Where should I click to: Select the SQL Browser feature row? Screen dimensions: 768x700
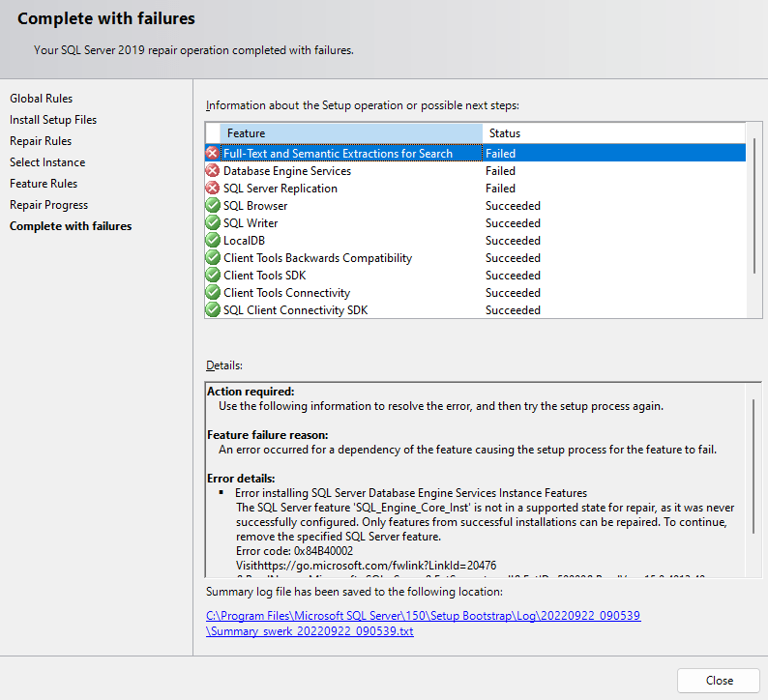(476, 206)
